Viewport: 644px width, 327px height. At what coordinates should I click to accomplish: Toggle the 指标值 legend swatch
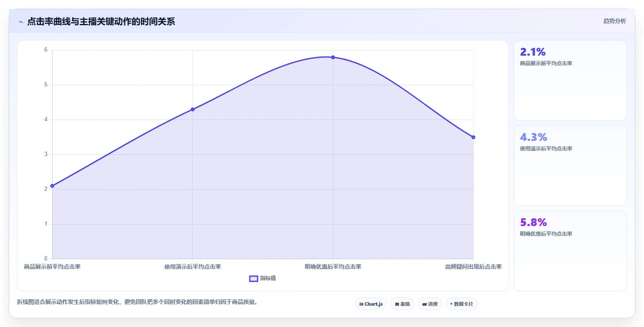[x=254, y=278]
